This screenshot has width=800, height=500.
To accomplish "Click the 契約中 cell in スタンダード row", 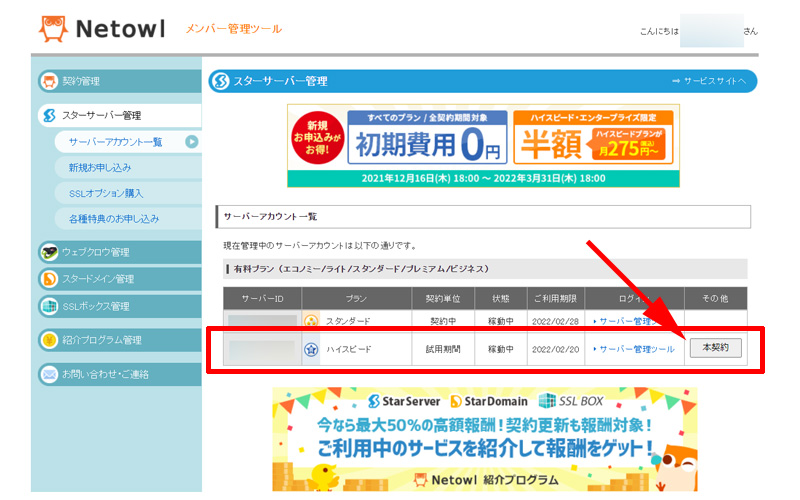I will [443, 321].
